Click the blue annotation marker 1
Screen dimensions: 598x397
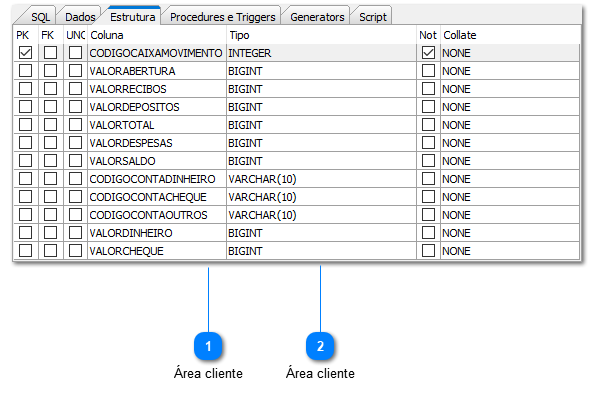(x=208, y=346)
